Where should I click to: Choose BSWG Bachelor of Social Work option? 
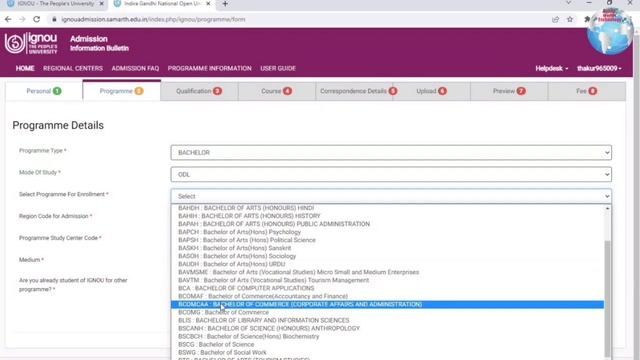[387, 352]
